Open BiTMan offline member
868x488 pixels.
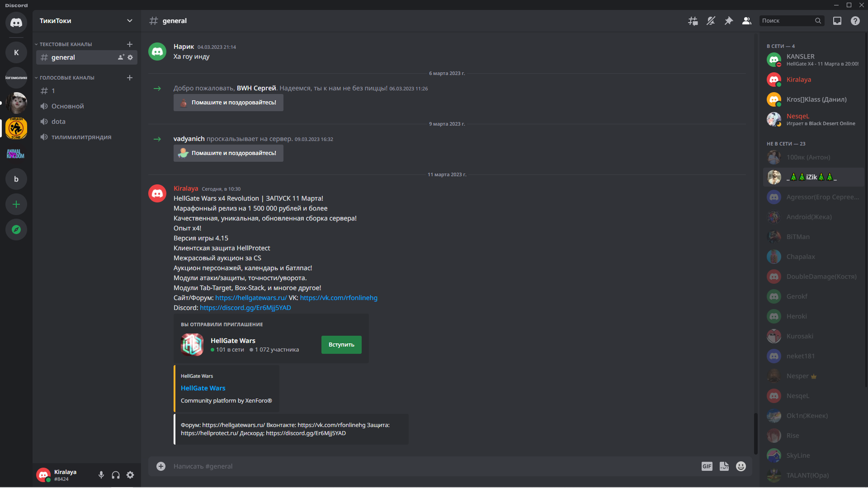point(814,237)
